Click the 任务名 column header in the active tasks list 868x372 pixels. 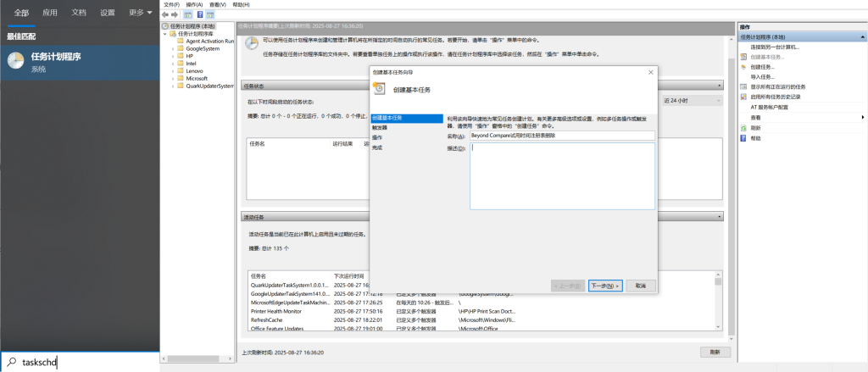pos(290,275)
